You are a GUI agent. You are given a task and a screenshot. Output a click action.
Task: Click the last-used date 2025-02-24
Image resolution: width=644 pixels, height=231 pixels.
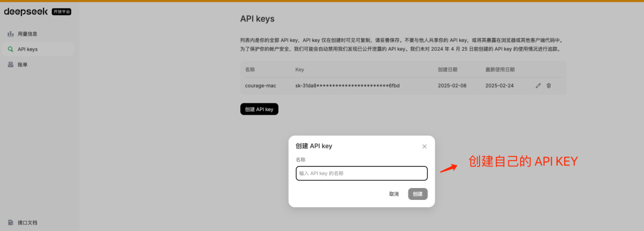[x=500, y=86]
